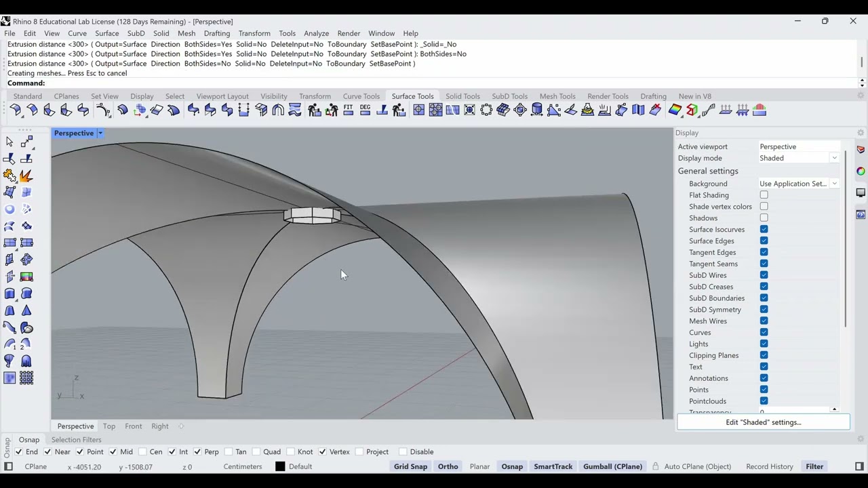868x488 pixels.
Task: Open the Analyze menu
Action: 316,33
